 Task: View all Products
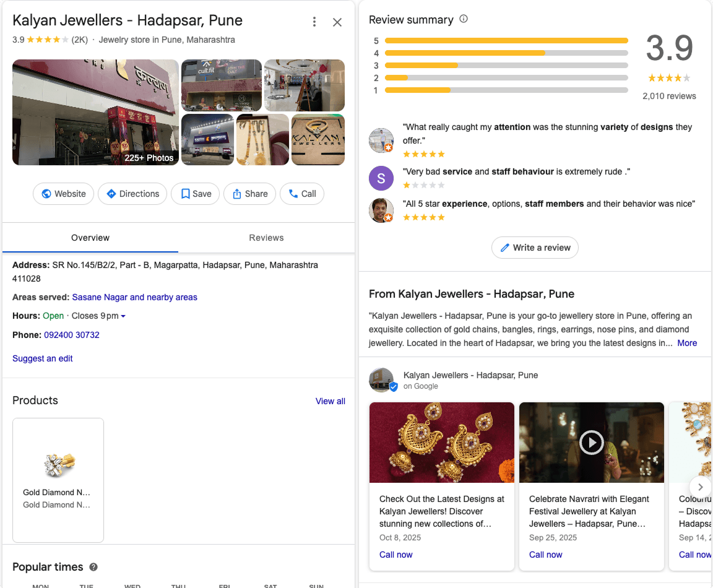click(330, 401)
